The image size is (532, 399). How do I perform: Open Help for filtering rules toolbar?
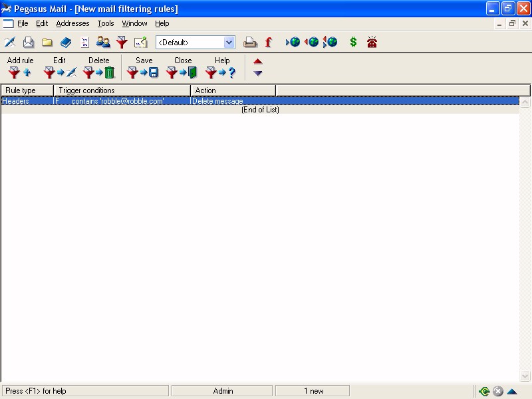pos(222,67)
